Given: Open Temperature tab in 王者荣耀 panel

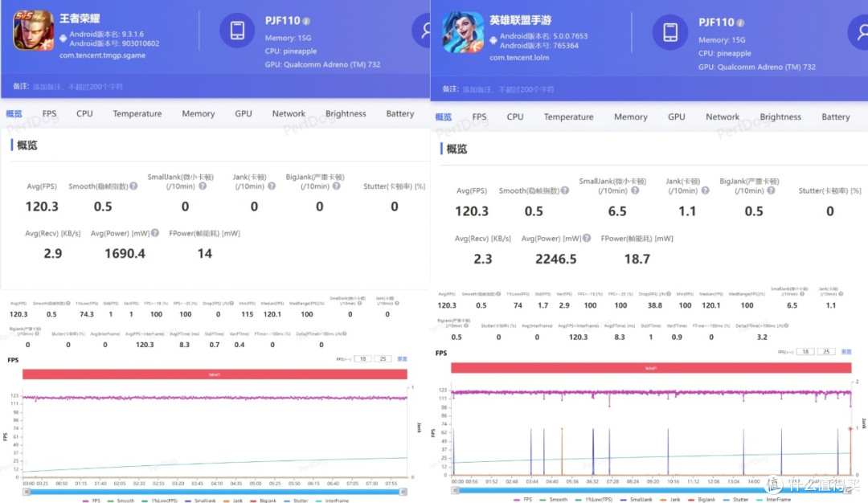Looking at the screenshot, I should [137, 113].
